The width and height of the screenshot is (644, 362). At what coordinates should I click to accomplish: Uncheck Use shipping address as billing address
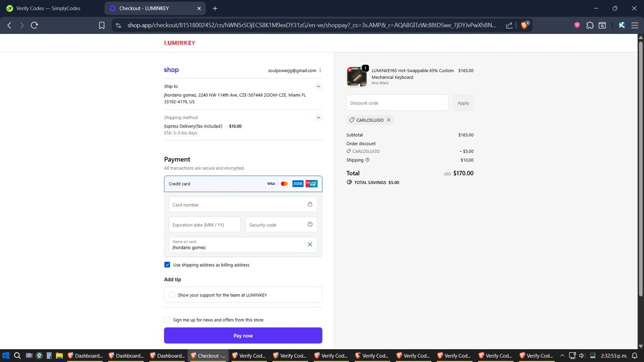coord(167,265)
